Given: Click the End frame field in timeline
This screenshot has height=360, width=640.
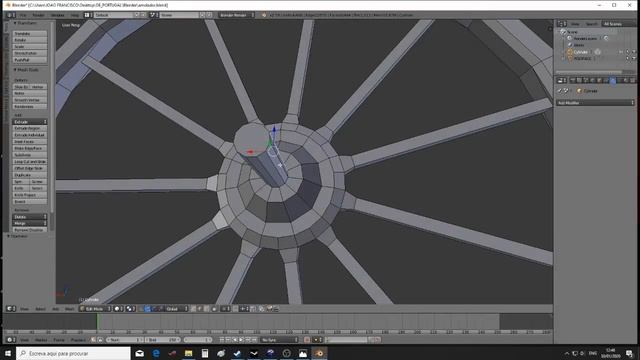Looking at the screenshot, I should [162, 340].
